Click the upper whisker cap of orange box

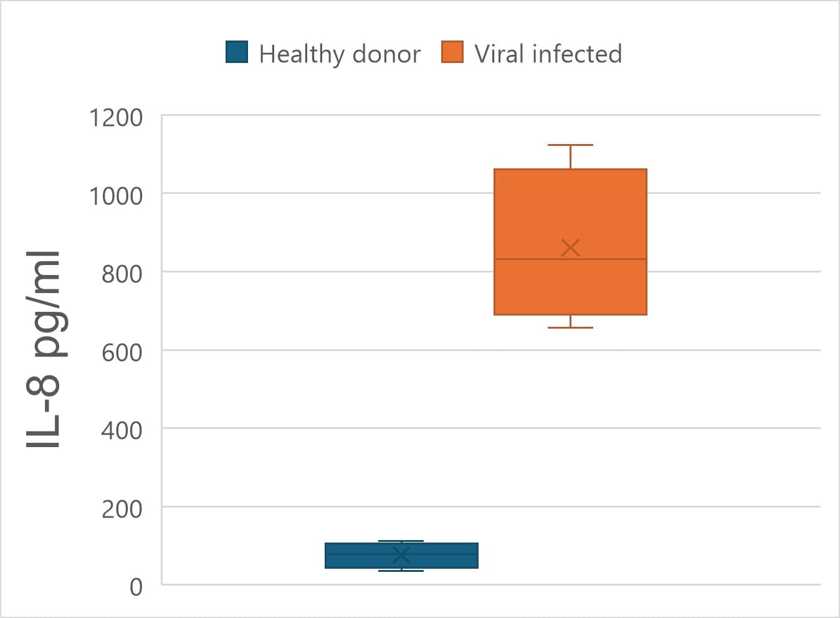[570, 145]
